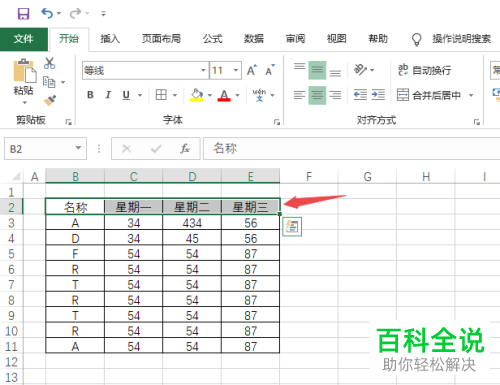The height and width of the screenshot is (385, 500).
Task: Apply the red font color A
Action: point(224,95)
